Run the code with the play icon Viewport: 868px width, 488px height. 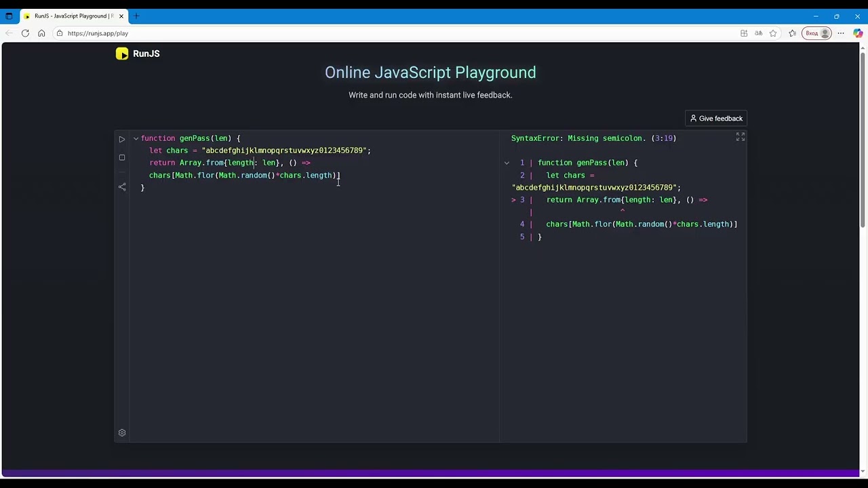(122, 139)
